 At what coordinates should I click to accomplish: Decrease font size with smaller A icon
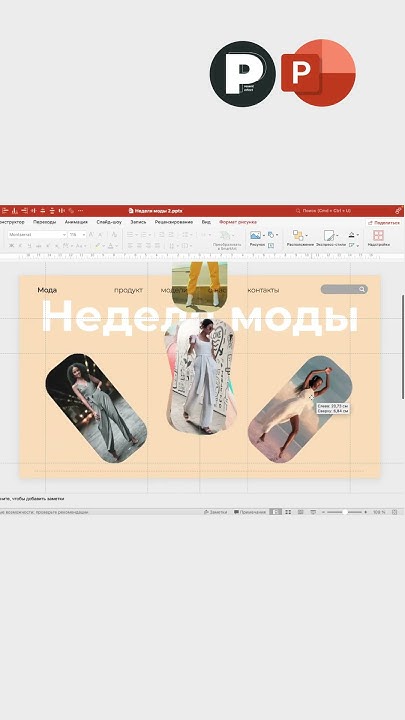(100, 235)
